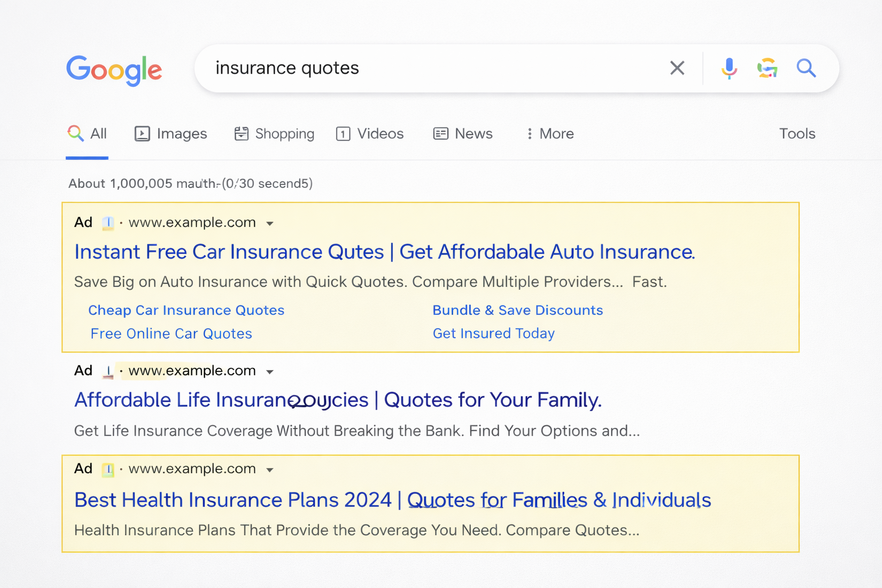Click the Affordable Life Insurance ad headline
882x588 pixels.
click(338, 400)
